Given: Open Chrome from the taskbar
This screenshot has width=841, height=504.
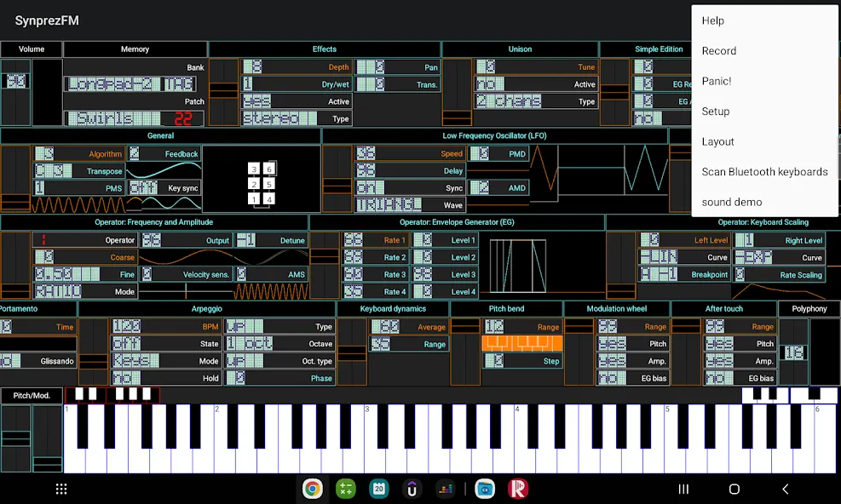Looking at the screenshot, I should tap(312, 489).
